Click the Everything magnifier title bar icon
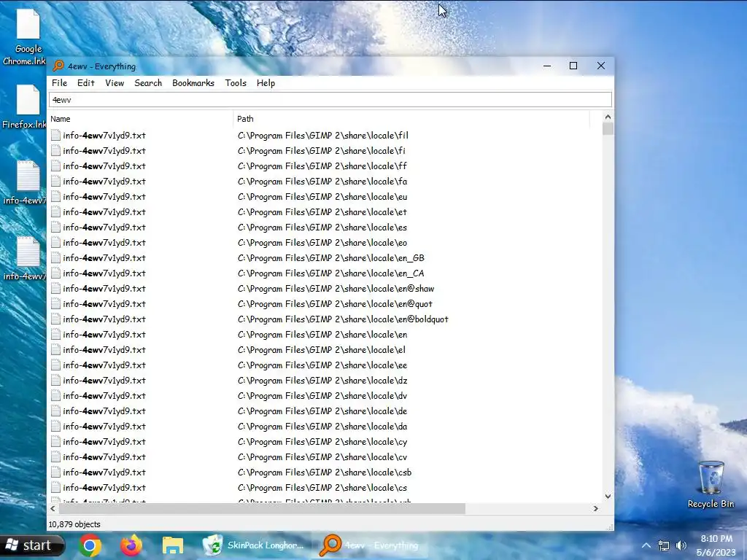Image resolution: width=747 pixels, height=560 pixels. pos(58,66)
